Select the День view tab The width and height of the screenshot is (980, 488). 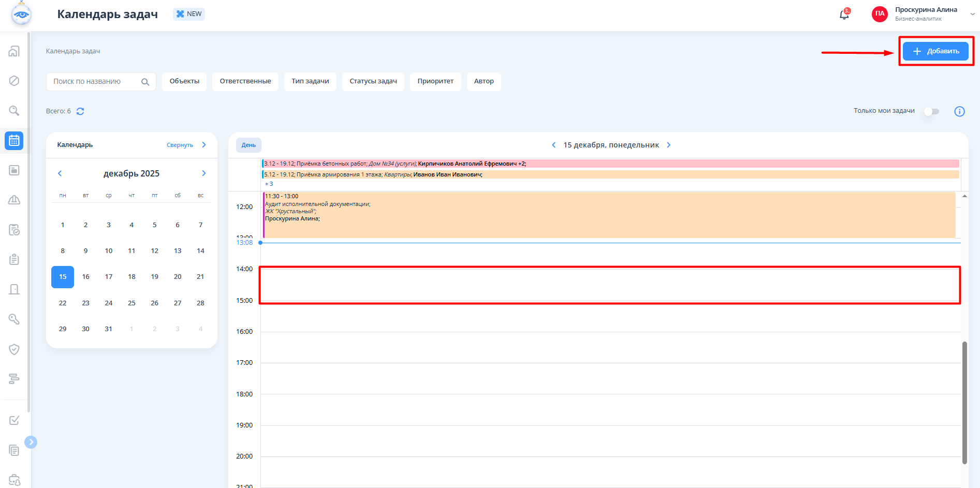248,145
